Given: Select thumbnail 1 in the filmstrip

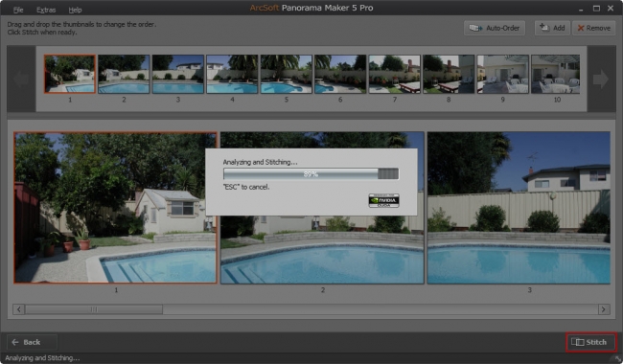Looking at the screenshot, I should [70, 74].
